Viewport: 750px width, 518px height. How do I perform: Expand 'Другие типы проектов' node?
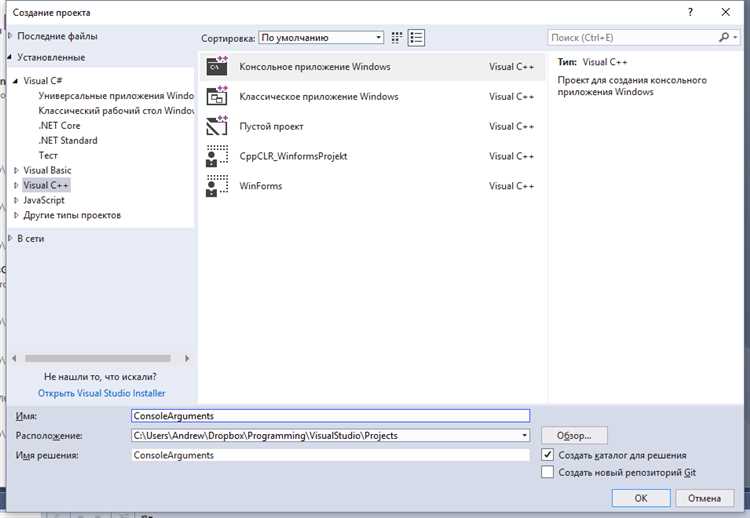pos(16,215)
